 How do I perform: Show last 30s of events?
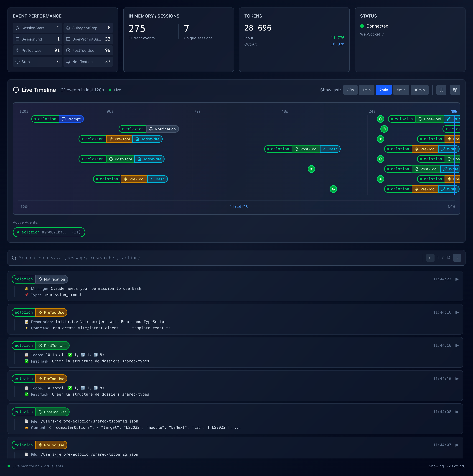pyautogui.click(x=350, y=90)
